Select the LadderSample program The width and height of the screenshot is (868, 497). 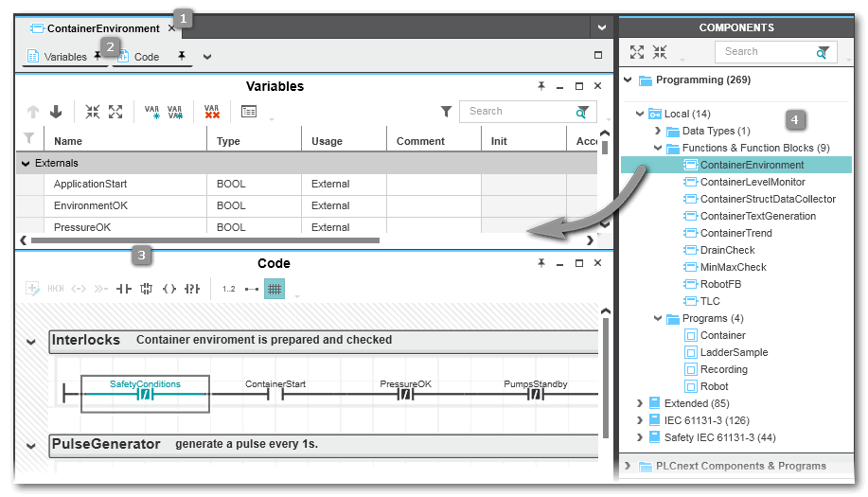click(x=734, y=352)
